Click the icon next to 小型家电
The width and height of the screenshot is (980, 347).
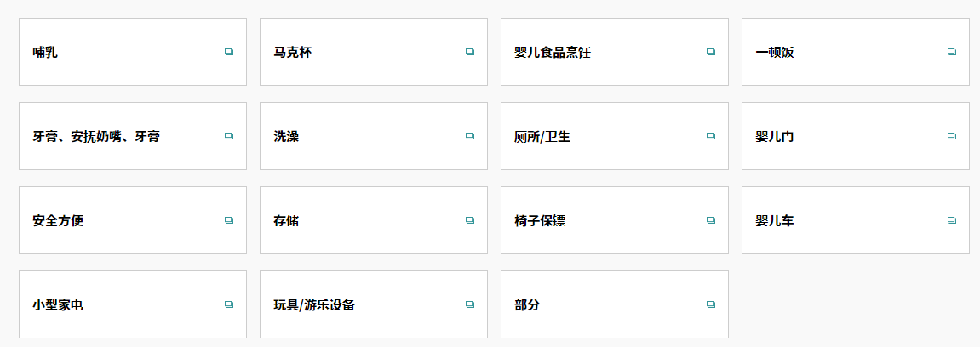pos(229,304)
